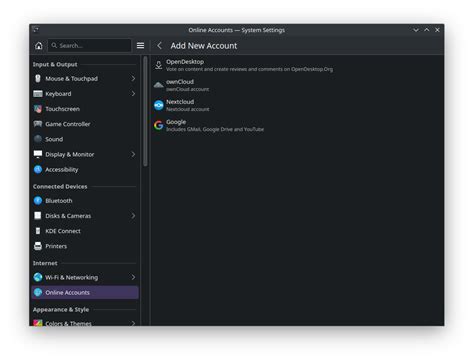This screenshot has height=361, width=474.
Task: Open the KDE Connect phone icon
Action: [38, 231]
